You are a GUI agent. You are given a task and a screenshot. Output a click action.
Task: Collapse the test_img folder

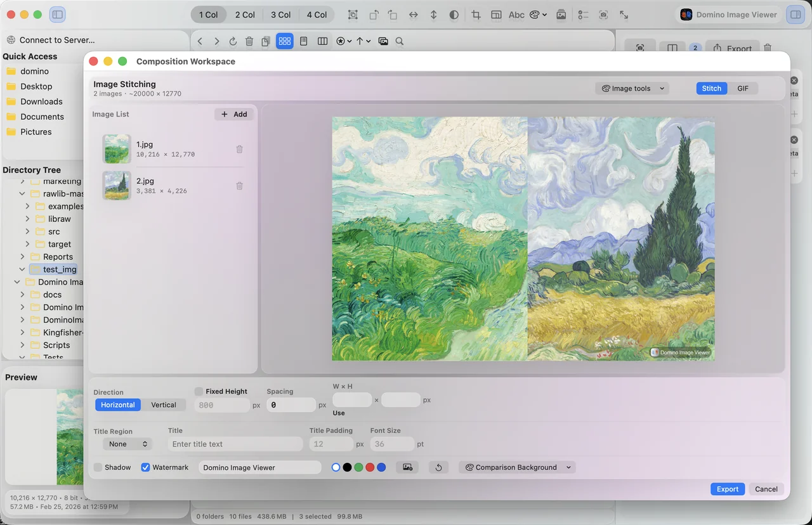pos(22,269)
